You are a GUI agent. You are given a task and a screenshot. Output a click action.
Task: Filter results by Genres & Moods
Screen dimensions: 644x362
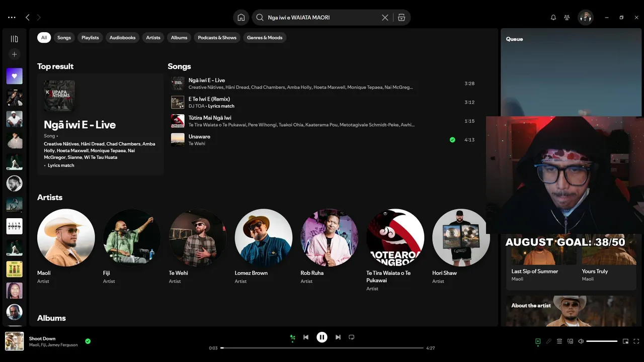pyautogui.click(x=265, y=38)
